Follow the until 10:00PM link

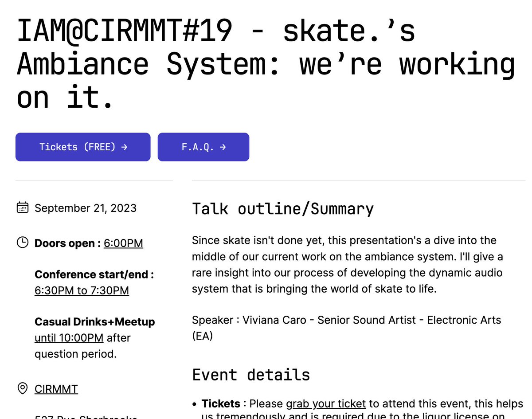click(x=69, y=338)
